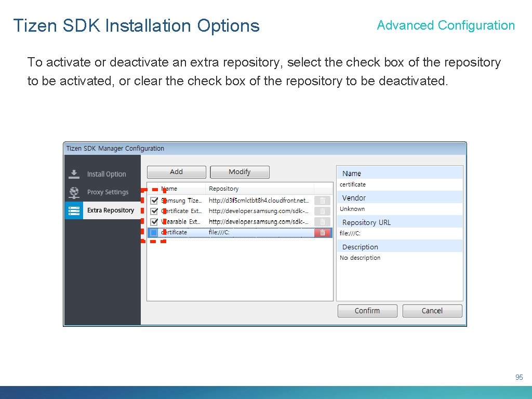532x399 pixels.
Task: Select the Certificate Ext developer.samsung.com URL
Action: [259, 211]
